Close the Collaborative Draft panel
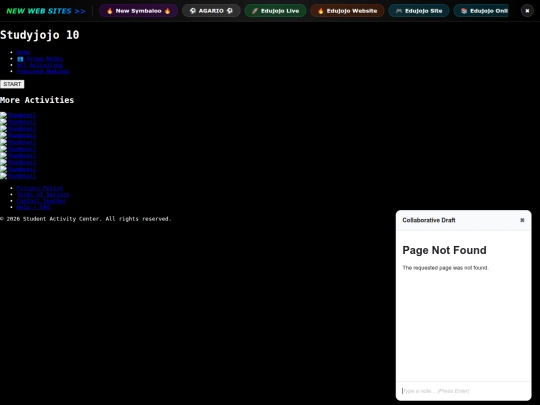The image size is (540, 405). (522, 220)
